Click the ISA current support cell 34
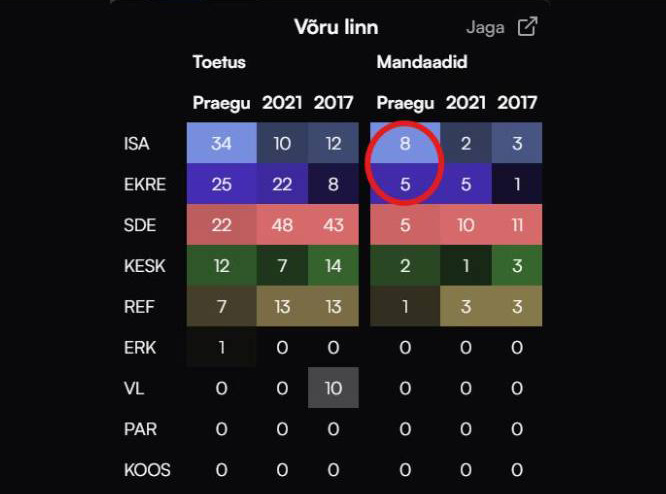666x494 pixels. [x=222, y=144]
